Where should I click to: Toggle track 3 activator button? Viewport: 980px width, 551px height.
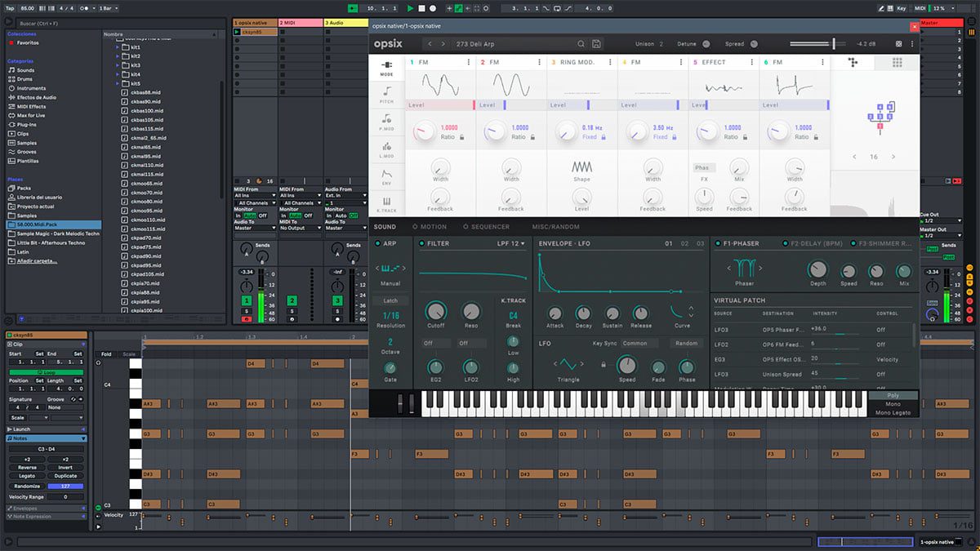(x=336, y=301)
